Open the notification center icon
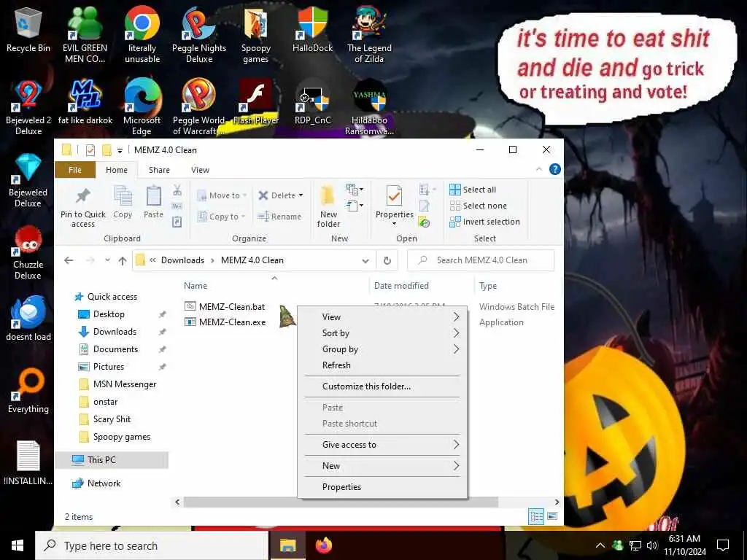Image resolution: width=747 pixels, height=560 pixels. [x=723, y=545]
